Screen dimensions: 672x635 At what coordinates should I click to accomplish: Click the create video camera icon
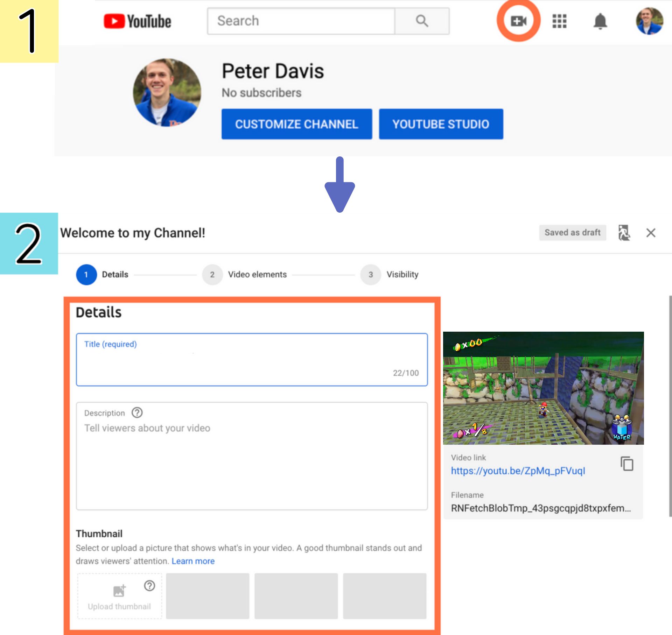pos(518,21)
